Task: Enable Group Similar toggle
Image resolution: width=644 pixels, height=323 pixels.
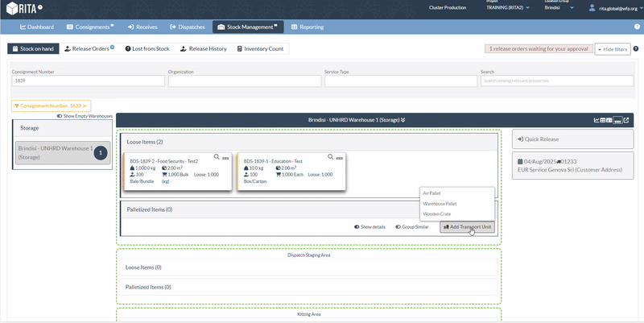Action: point(398,227)
